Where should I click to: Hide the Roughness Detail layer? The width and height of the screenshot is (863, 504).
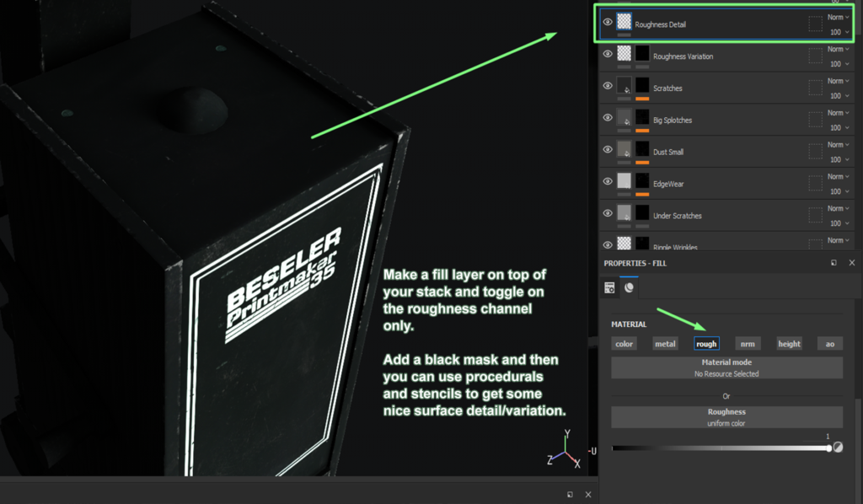(x=607, y=22)
